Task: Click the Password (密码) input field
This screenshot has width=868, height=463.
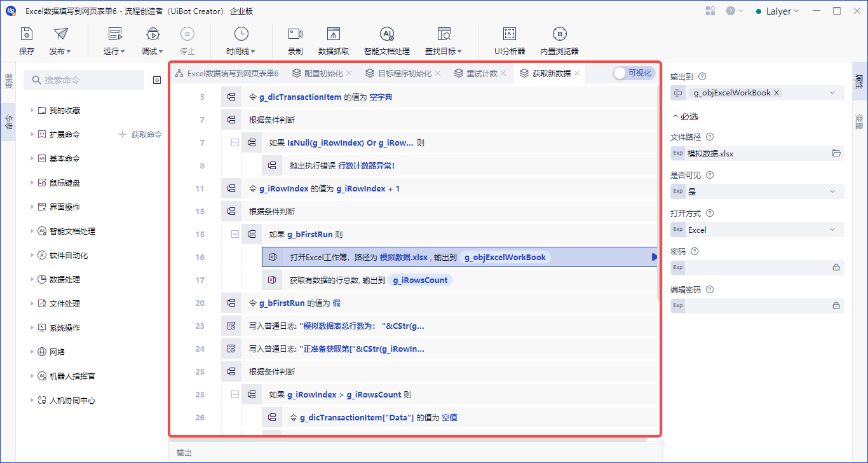Action: (x=757, y=268)
